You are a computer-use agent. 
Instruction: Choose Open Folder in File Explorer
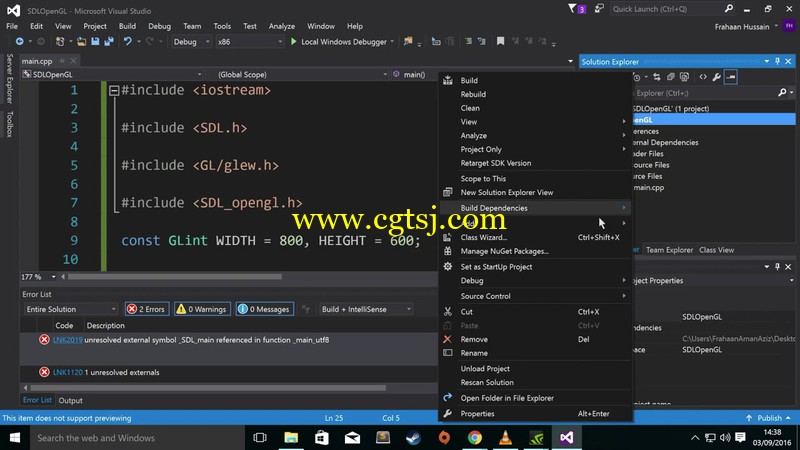coord(535,398)
